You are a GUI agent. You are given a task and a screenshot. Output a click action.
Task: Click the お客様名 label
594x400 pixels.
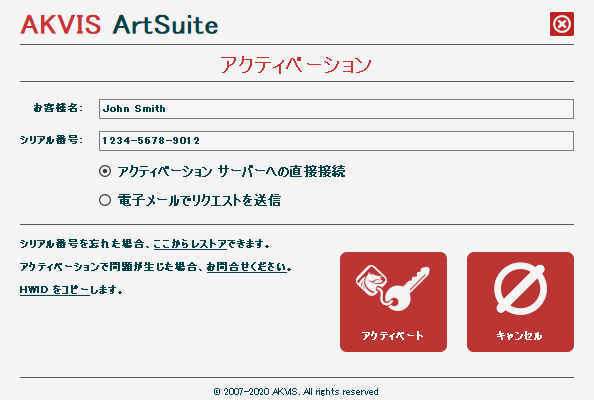58,108
